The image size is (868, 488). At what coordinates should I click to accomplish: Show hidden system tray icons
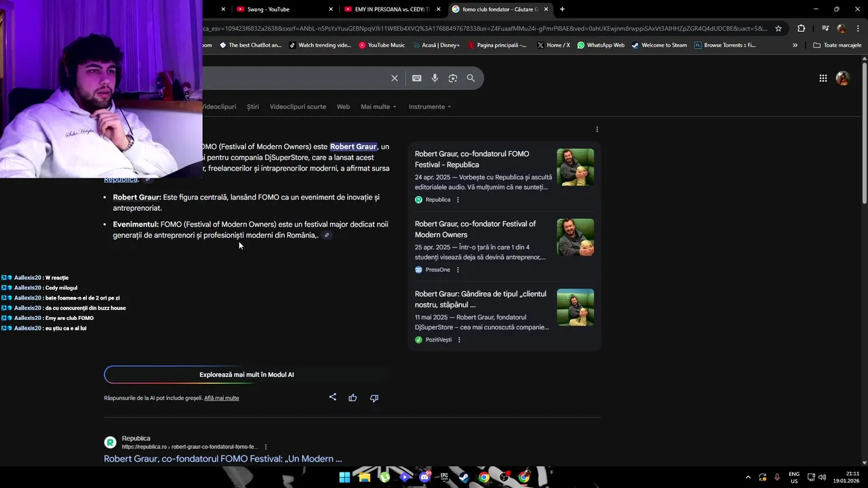(x=748, y=477)
